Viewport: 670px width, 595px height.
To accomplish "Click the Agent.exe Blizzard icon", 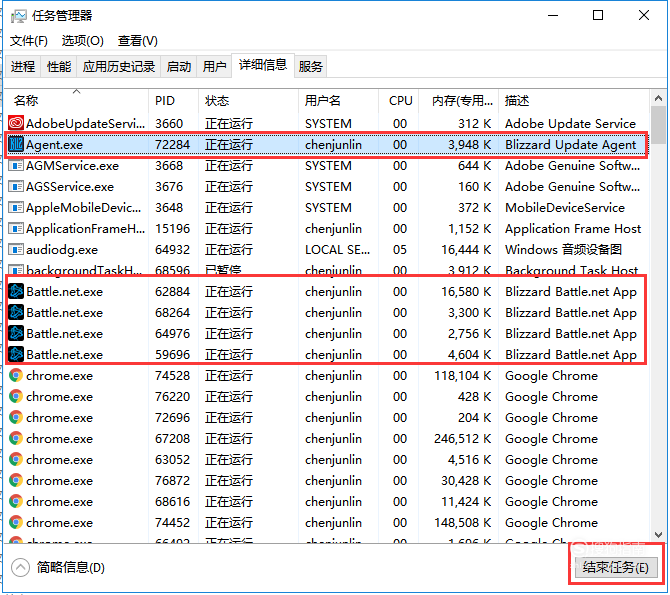I will tap(16, 144).
